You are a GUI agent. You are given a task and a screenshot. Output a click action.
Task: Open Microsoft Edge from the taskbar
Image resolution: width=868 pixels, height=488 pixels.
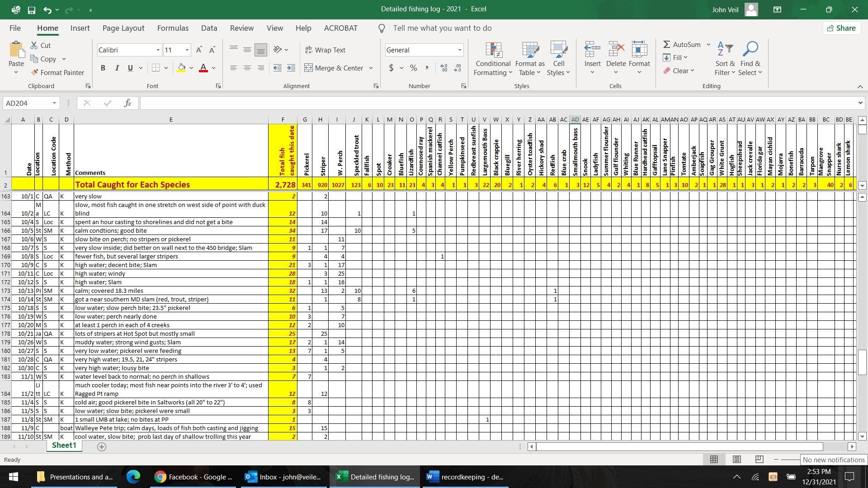coord(133,477)
